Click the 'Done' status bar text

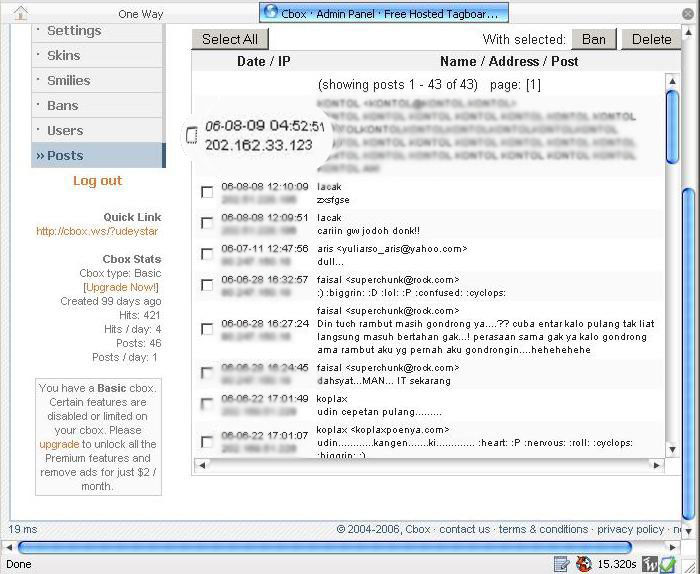coord(19,564)
